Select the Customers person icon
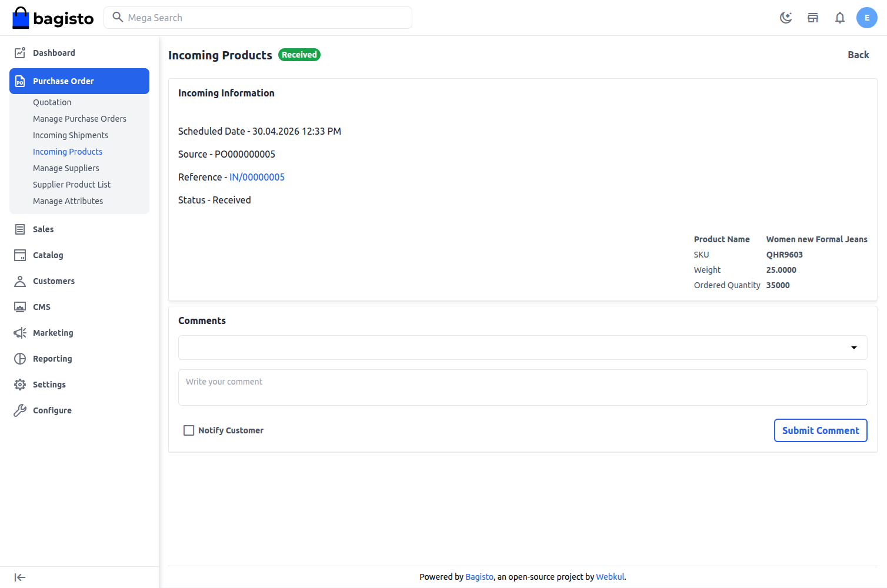The height and width of the screenshot is (588, 887). [x=19, y=280]
